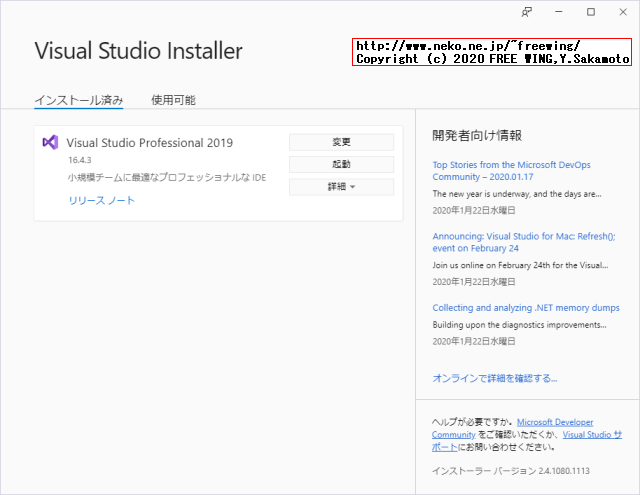Click the version number 16.4.3
640x495 pixels.
[80, 160]
